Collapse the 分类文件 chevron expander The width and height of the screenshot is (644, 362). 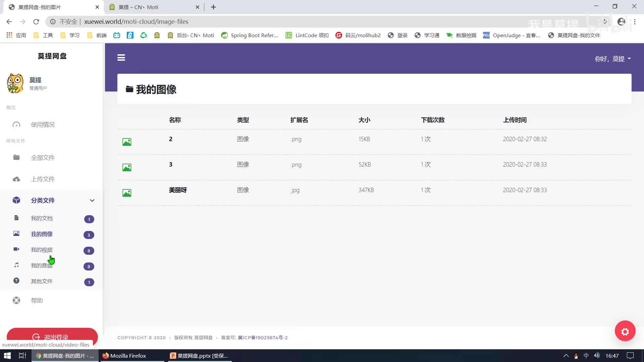click(x=92, y=200)
